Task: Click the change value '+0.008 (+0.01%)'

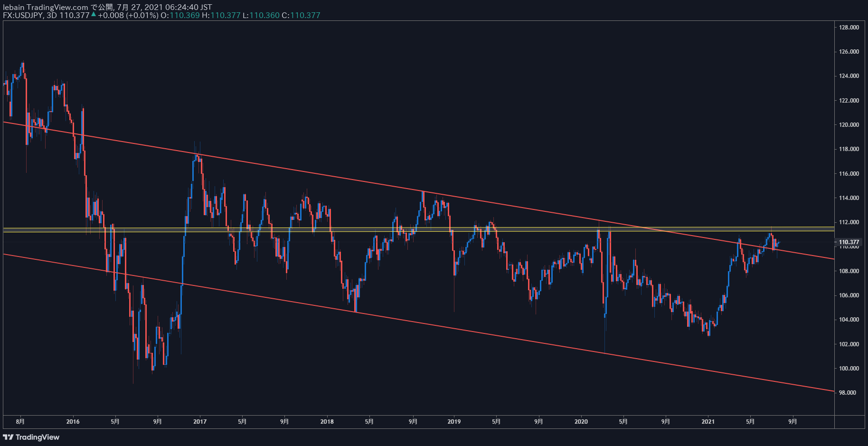Action: pyautogui.click(x=128, y=15)
